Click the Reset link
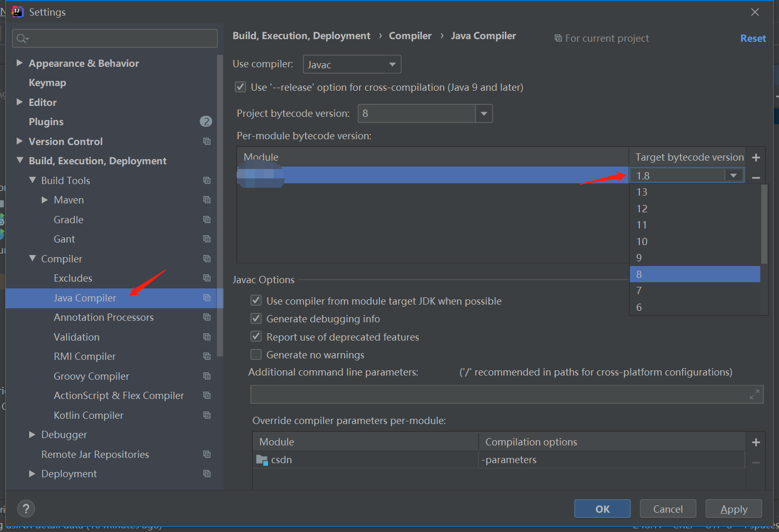This screenshot has height=532, width=779. [x=753, y=38]
